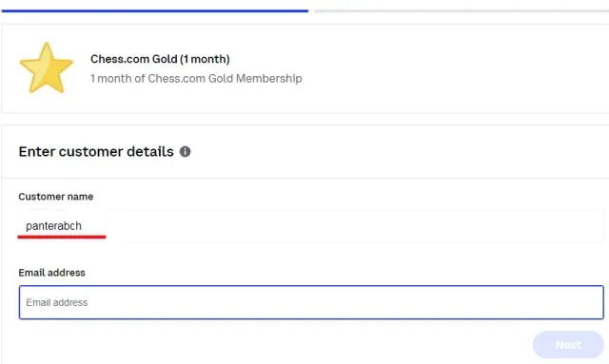Click the panterabch text in the name field
Screen dimensions: 609x364
pos(53,226)
